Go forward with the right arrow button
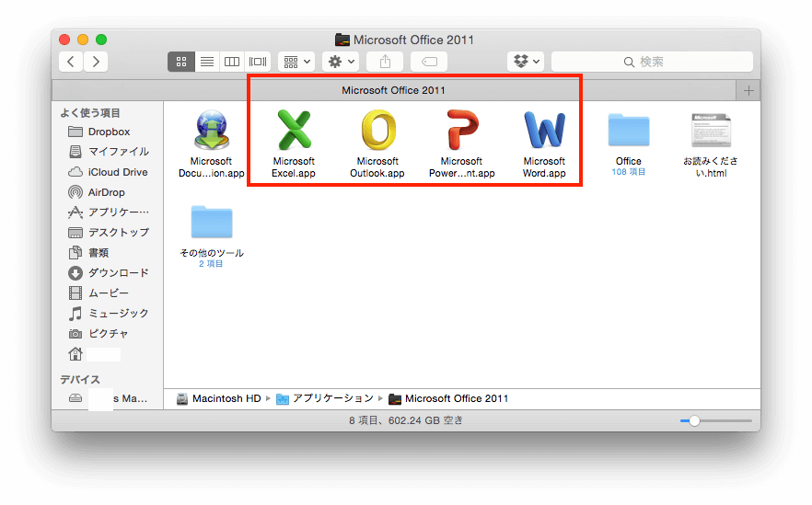Image resolution: width=812 pixels, height=505 pixels. point(96,62)
